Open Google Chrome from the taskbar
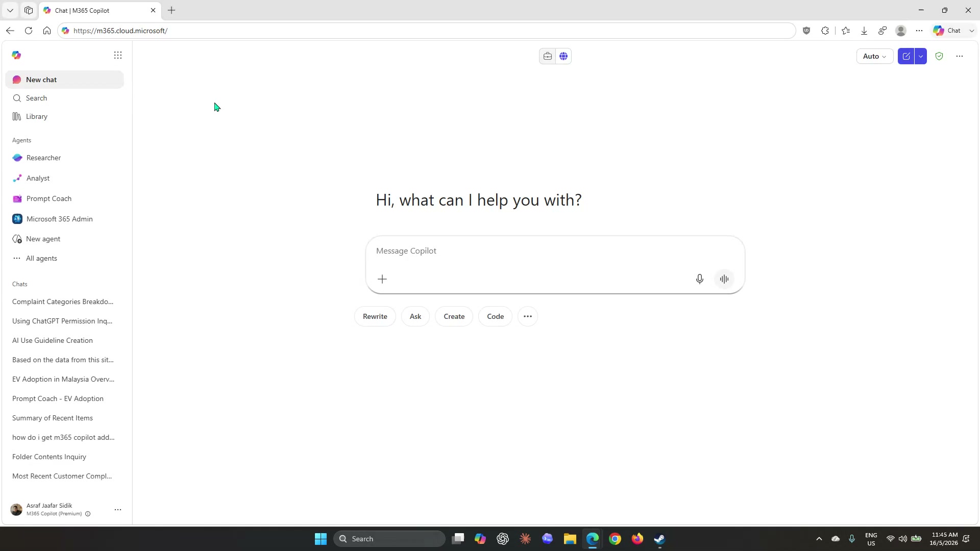The image size is (980, 551). click(615, 539)
